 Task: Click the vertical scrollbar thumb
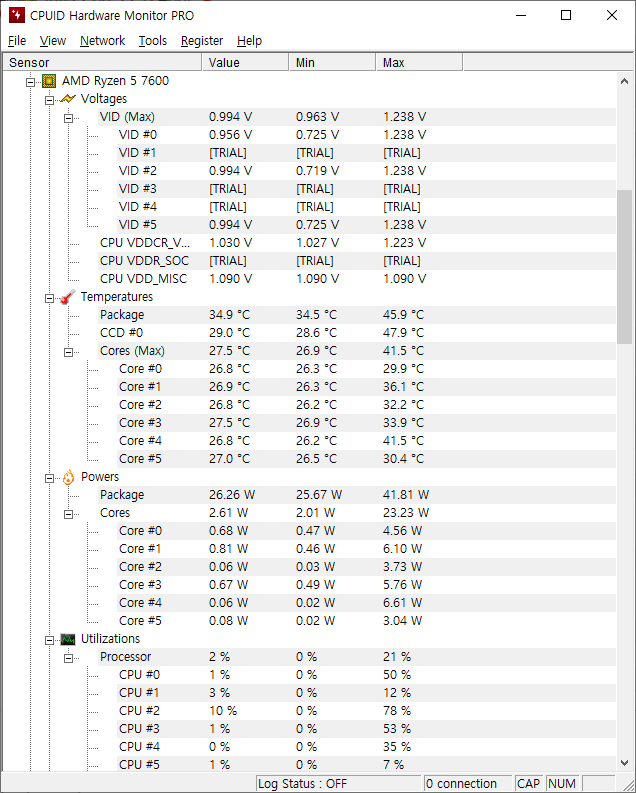[x=625, y=265]
